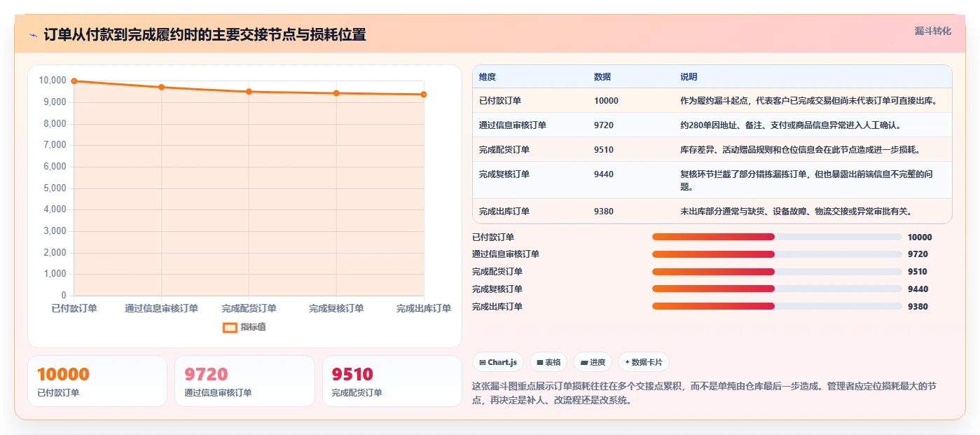Open the 10000 已付款订单 data card
The width and height of the screenshot is (980, 435).
[97, 381]
